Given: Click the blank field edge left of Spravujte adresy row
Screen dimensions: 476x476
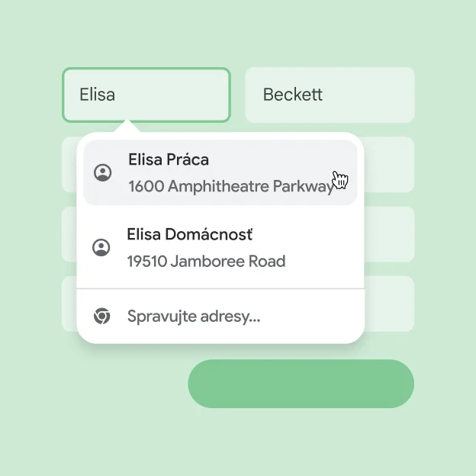Looking at the screenshot, I should 69,304.
